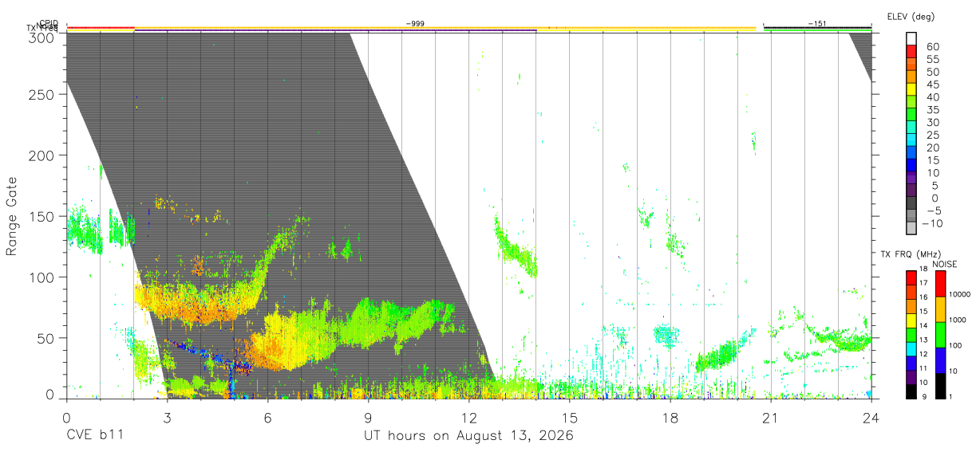Click the '-999' CPID value above the plot

coord(414,24)
